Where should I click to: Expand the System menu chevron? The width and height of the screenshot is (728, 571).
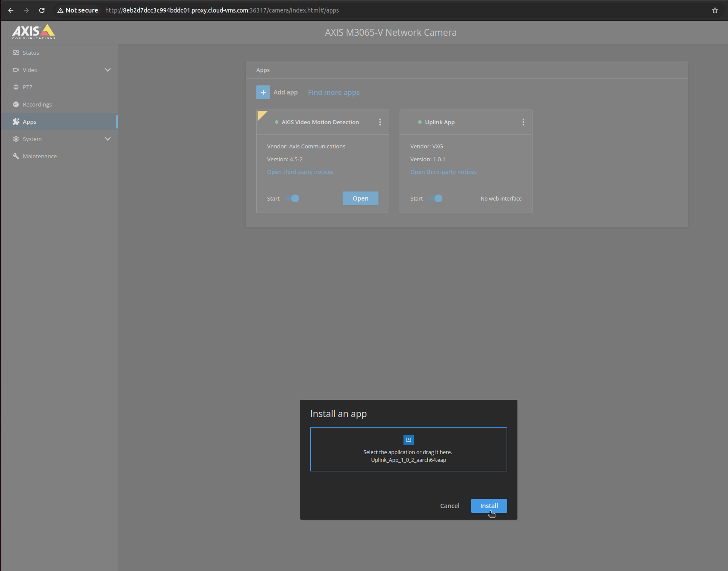point(107,139)
